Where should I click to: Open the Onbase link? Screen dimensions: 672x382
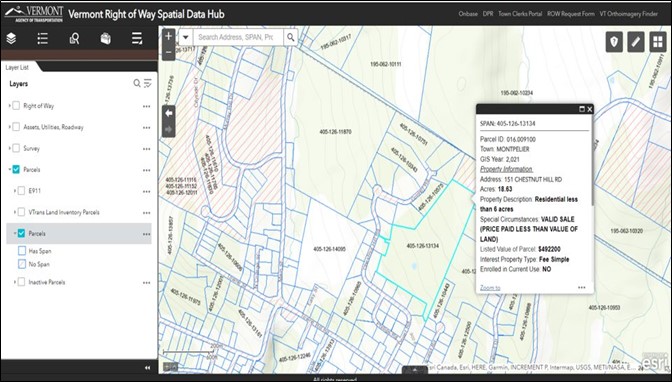point(468,14)
